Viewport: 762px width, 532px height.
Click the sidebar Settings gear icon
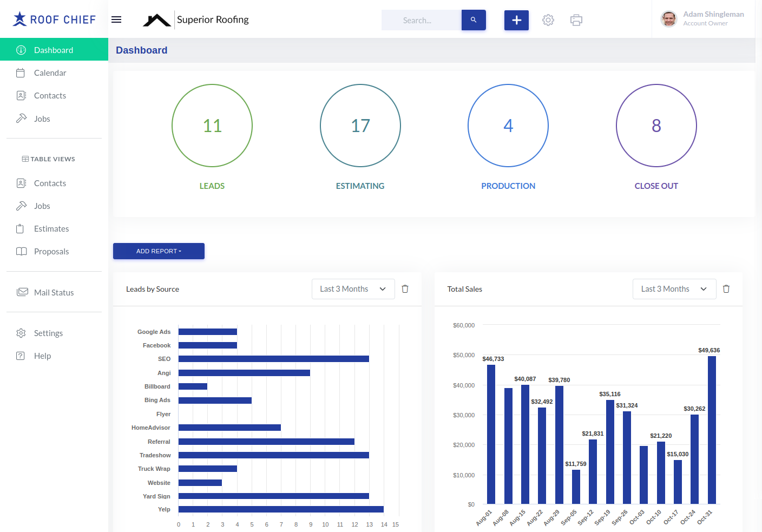[x=21, y=333]
